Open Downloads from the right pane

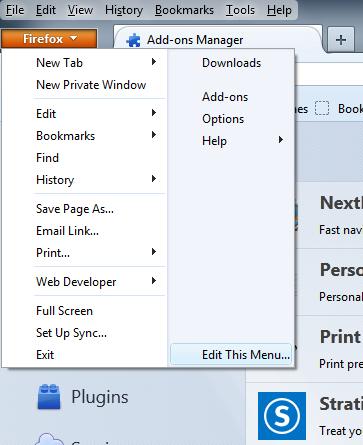click(231, 63)
